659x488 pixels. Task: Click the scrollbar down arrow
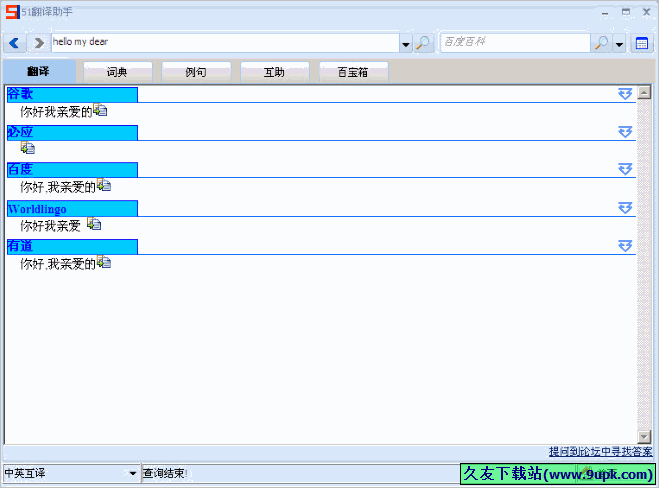tap(644, 437)
